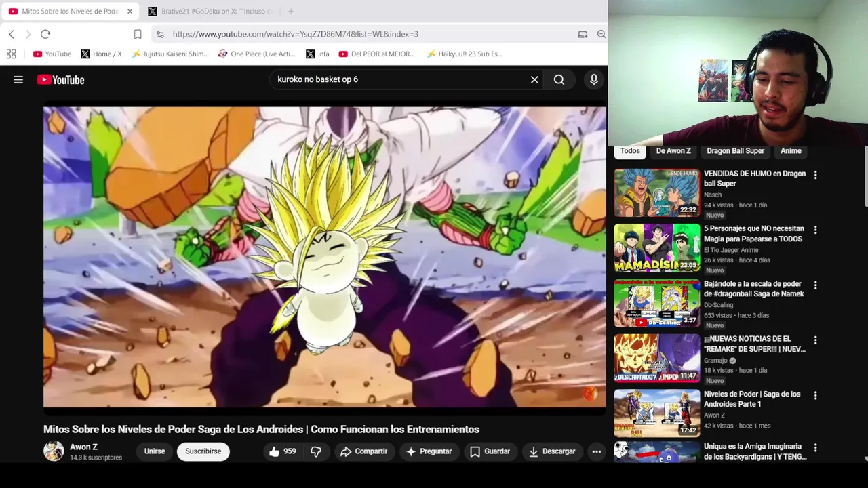Open Niveles de Poder Saga Androides Parte 1 thumbnail
Image resolution: width=868 pixels, height=488 pixels.
pyautogui.click(x=657, y=413)
